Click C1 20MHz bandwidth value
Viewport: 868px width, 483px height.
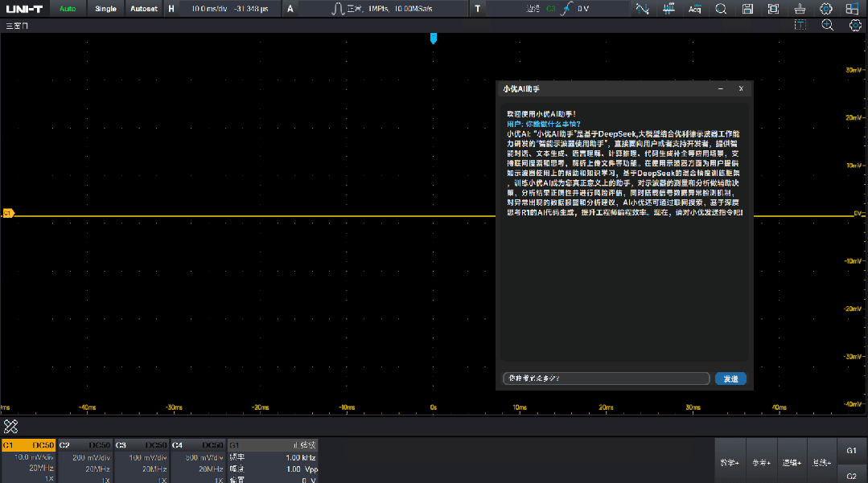tap(41, 468)
